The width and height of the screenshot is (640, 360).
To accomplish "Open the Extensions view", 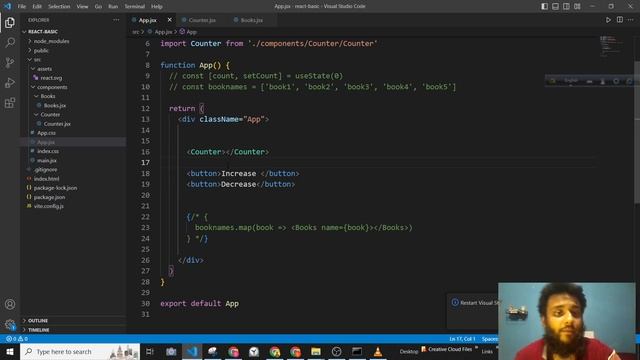I will point(10,102).
